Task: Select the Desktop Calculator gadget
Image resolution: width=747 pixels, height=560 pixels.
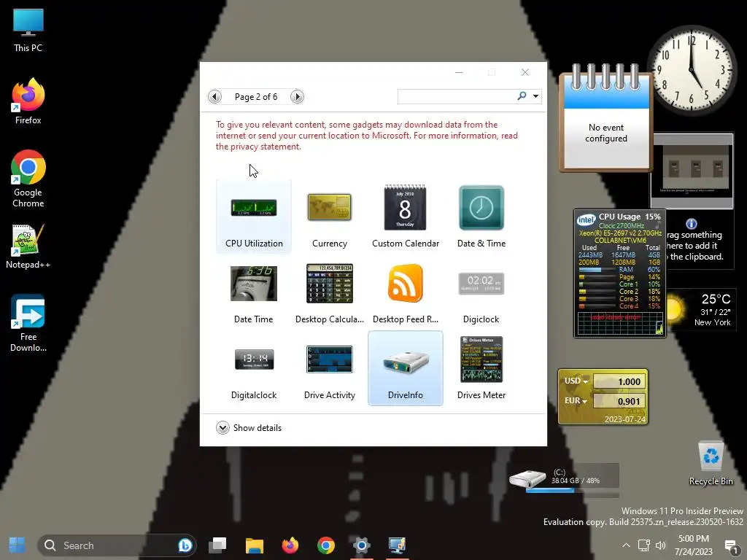Action: coord(329,293)
